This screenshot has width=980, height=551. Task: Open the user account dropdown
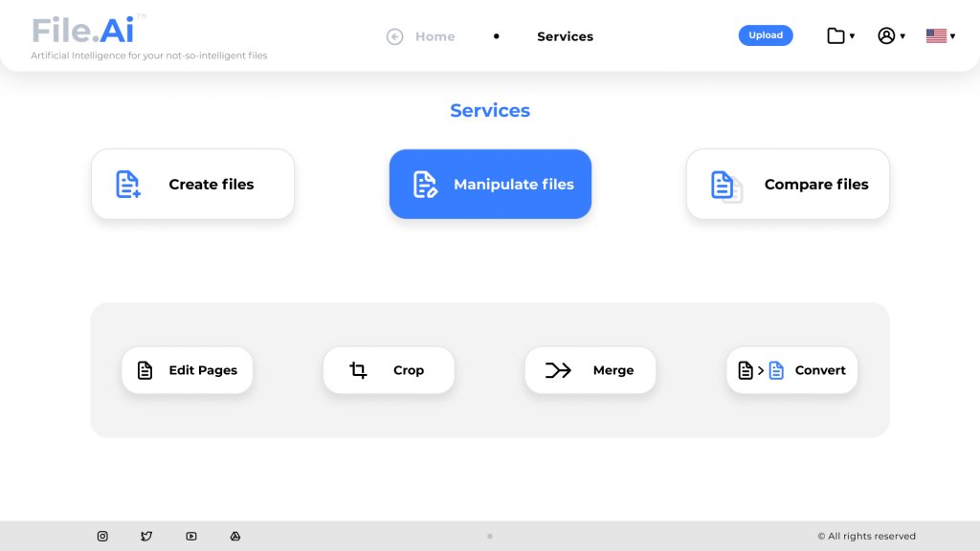891,36
